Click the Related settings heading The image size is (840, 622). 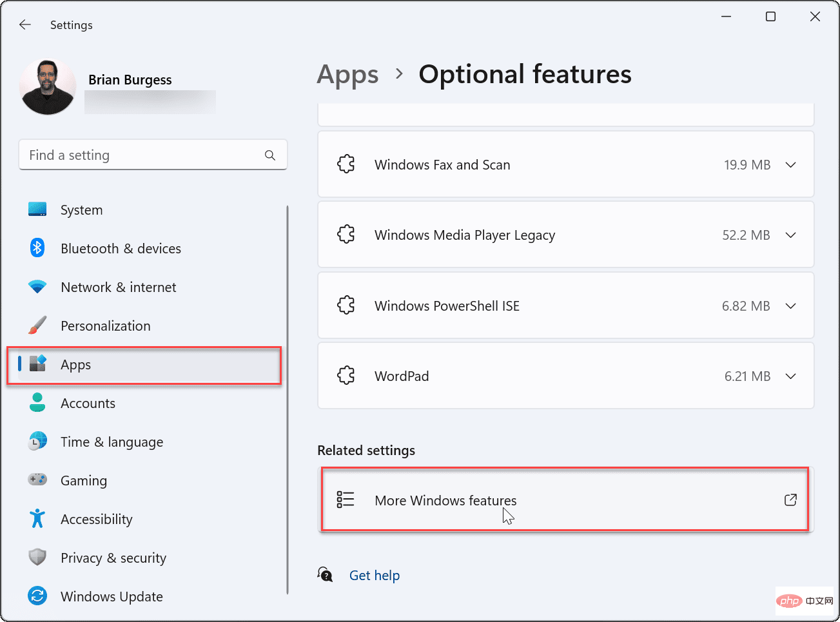coord(366,451)
